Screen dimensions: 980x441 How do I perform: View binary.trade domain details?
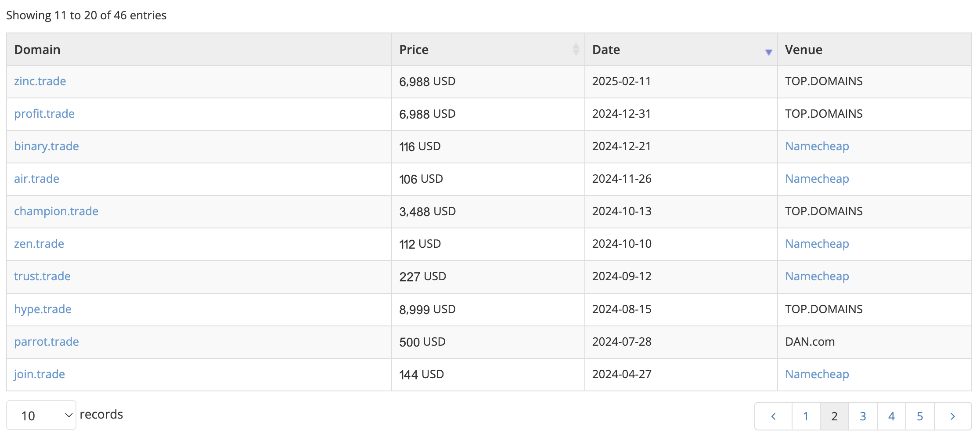pos(47,146)
